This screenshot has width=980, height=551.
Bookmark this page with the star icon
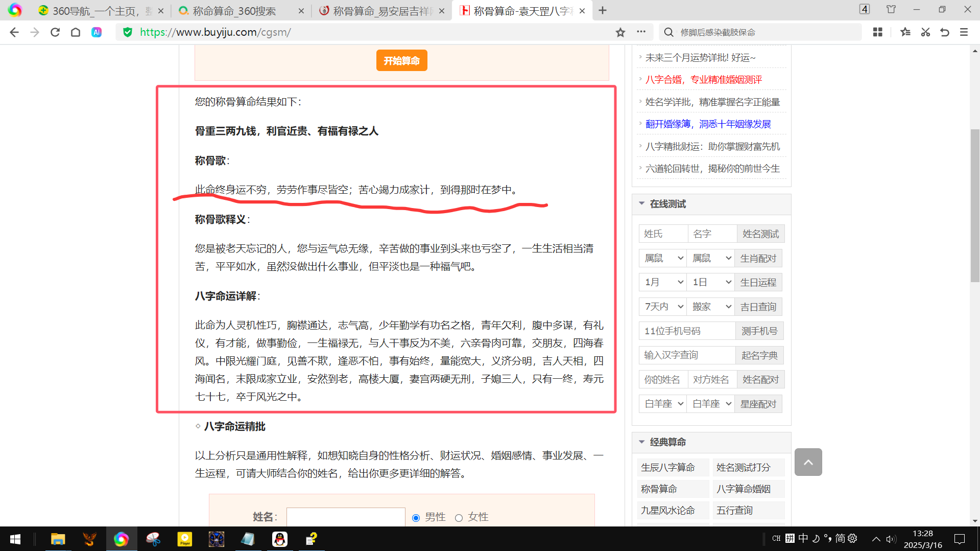click(x=620, y=32)
